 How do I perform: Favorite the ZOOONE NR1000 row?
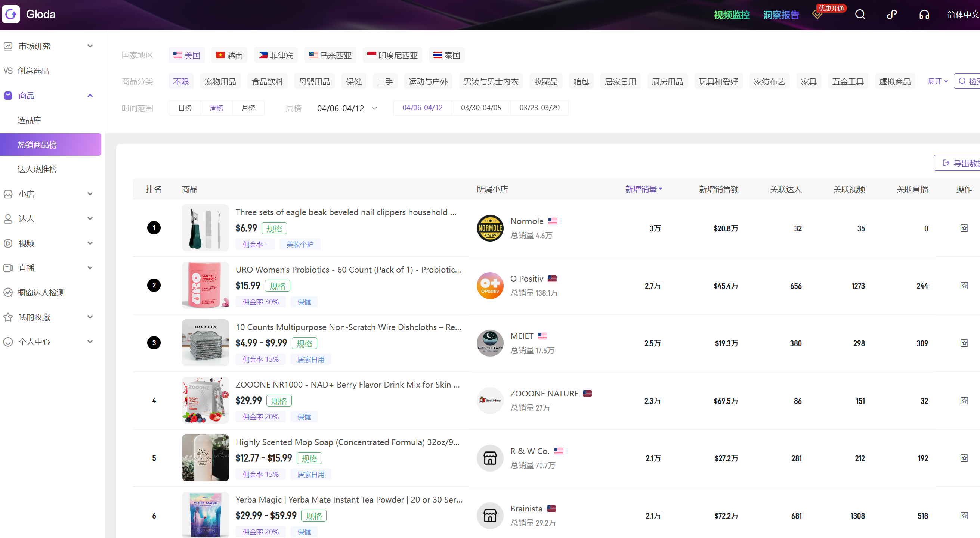coord(964,400)
